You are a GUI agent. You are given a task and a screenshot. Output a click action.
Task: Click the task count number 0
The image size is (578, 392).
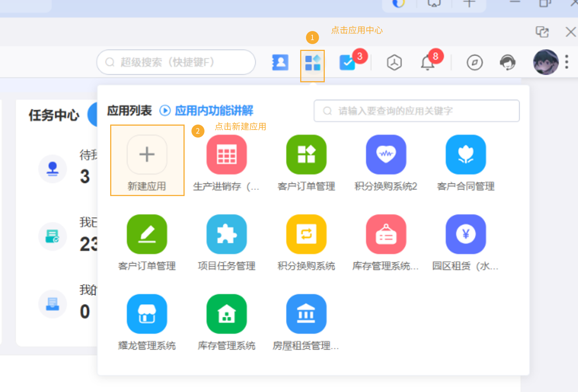pyautogui.click(x=85, y=312)
